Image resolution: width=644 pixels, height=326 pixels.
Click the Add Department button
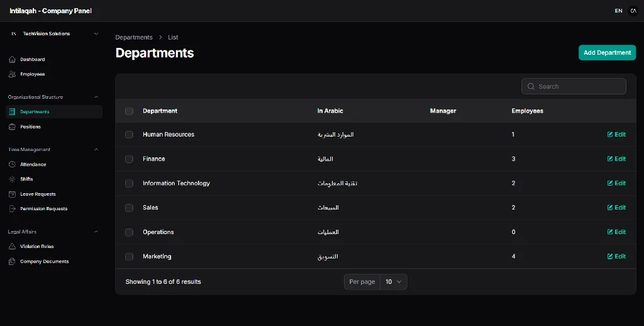coord(607,53)
